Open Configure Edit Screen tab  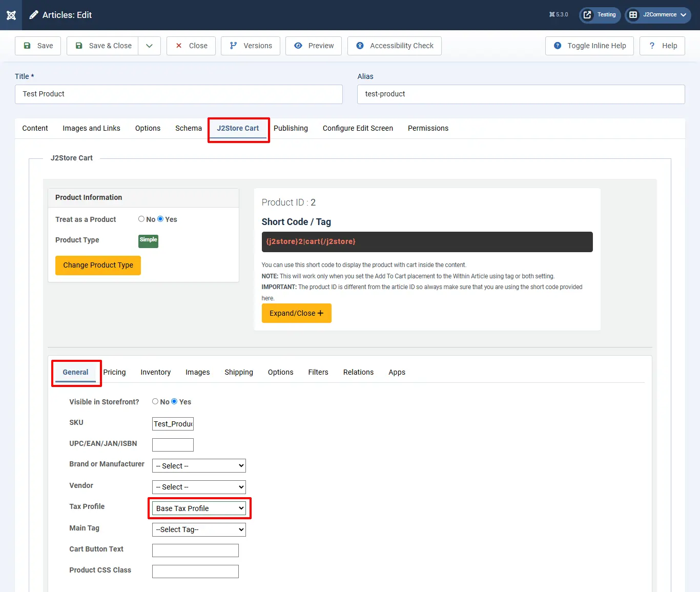pos(358,128)
